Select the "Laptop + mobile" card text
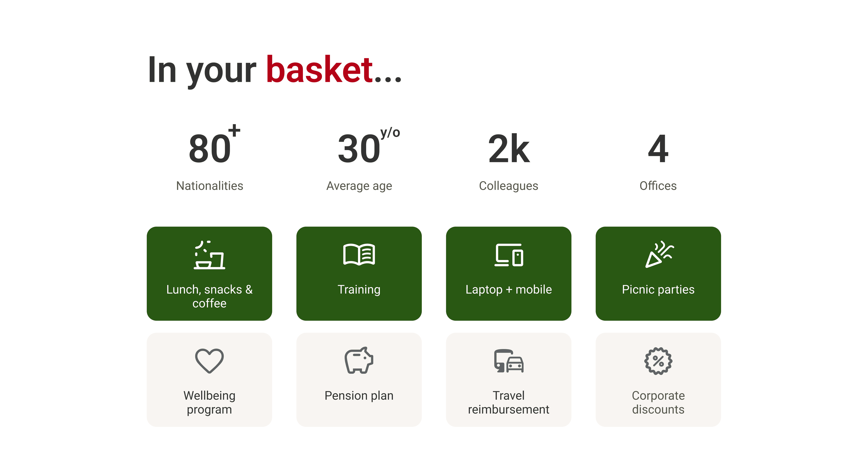This screenshot has width=868, height=475. (508, 290)
